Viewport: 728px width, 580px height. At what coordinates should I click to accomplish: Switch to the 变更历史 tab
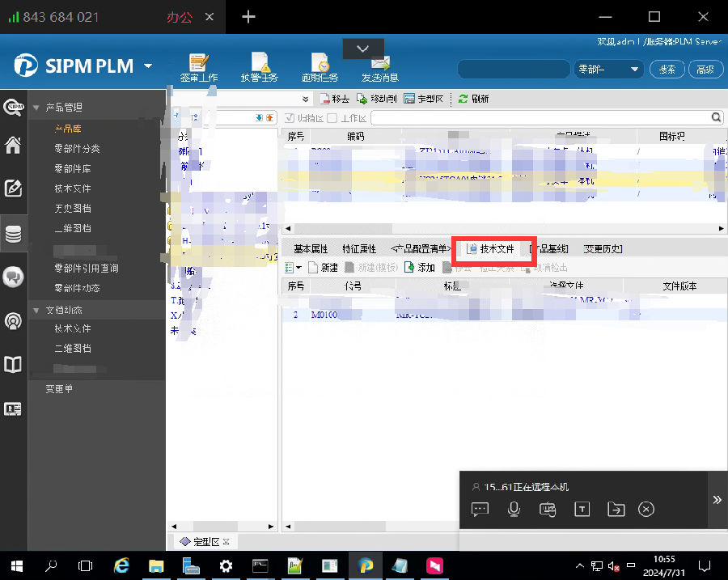pyautogui.click(x=603, y=249)
